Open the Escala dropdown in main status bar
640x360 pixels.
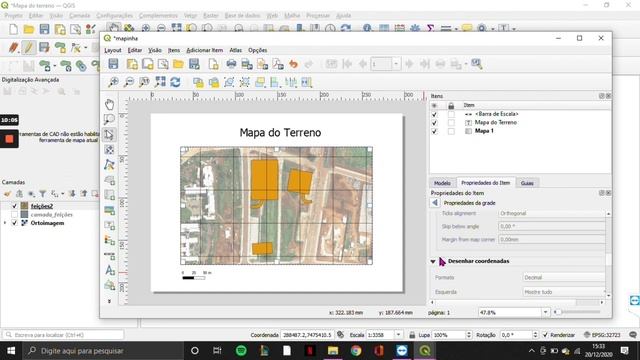pos(398,335)
